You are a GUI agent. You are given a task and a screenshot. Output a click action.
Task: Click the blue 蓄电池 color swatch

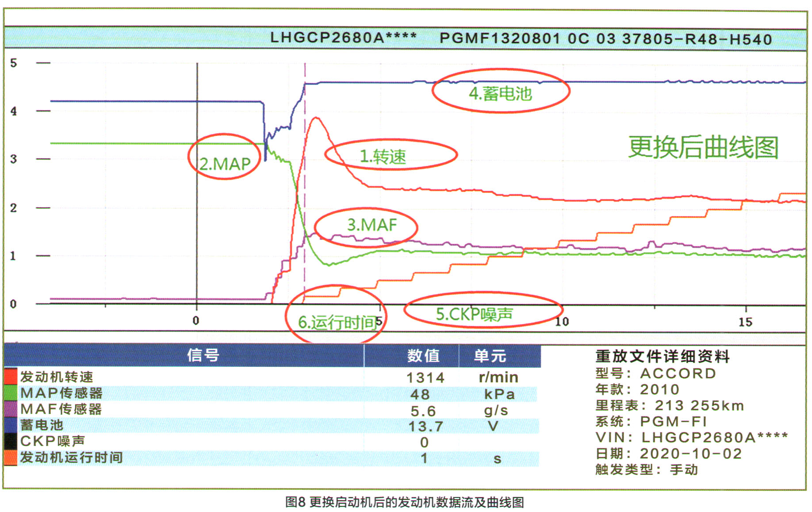point(10,425)
